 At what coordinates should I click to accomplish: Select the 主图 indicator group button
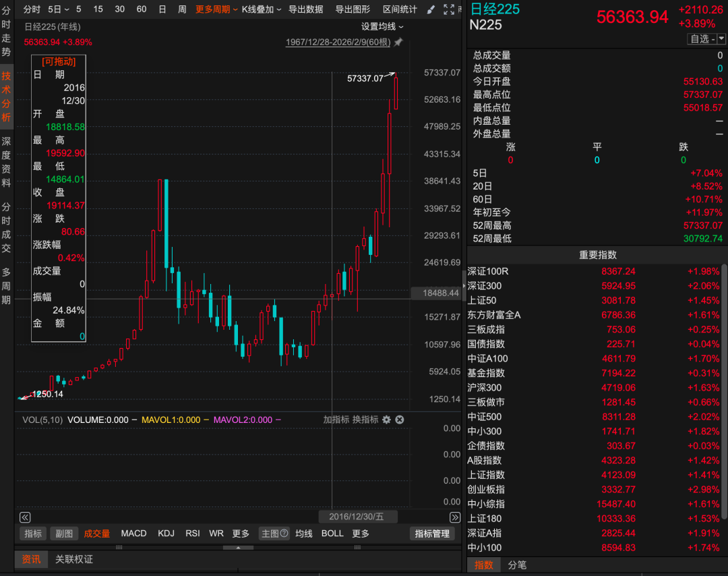(x=274, y=534)
